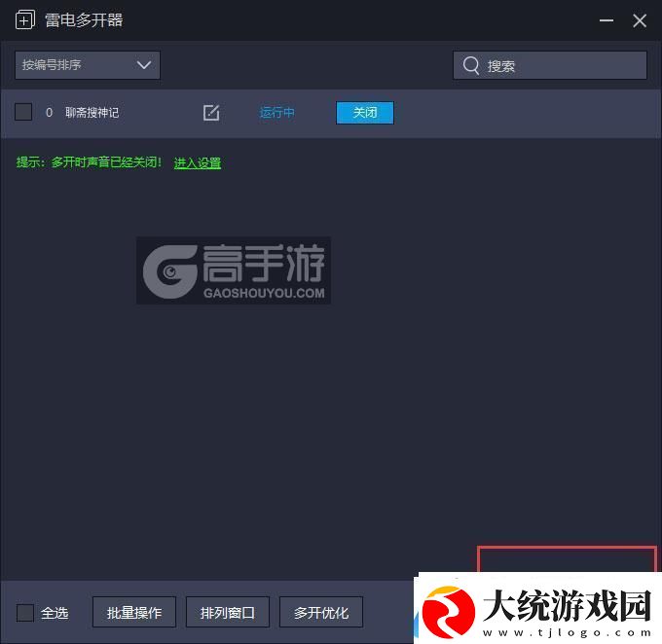
Task: Click the 批量操作 button
Action: click(x=133, y=612)
